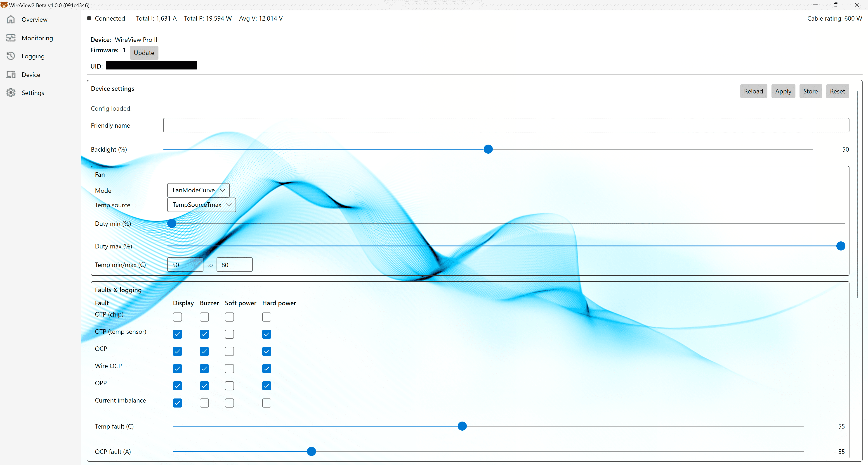The height and width of the screenshot is (465, 868).
Task: Click the firmware Update button
Action: (x=144, y=52)
